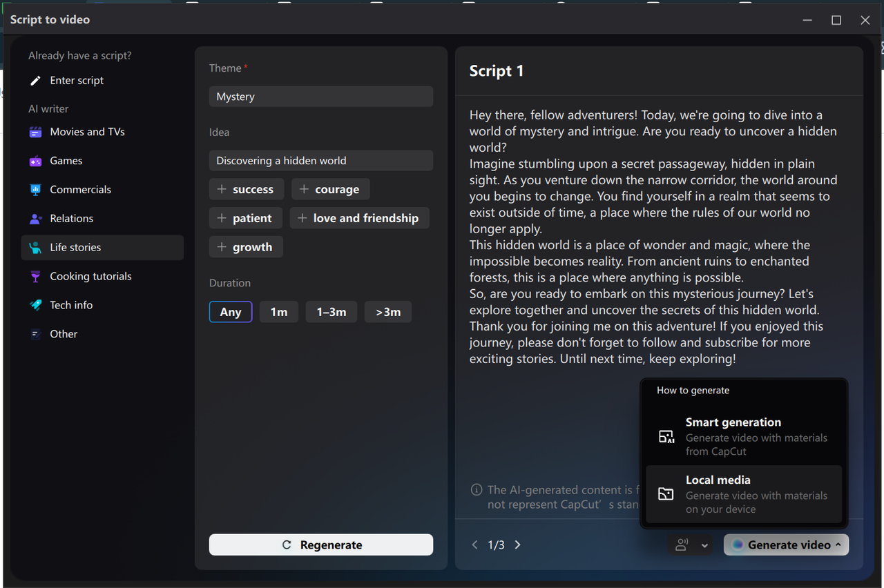Click the Regenerate button
The height and width of the screenshot is (588, 884).
(320, 545)
